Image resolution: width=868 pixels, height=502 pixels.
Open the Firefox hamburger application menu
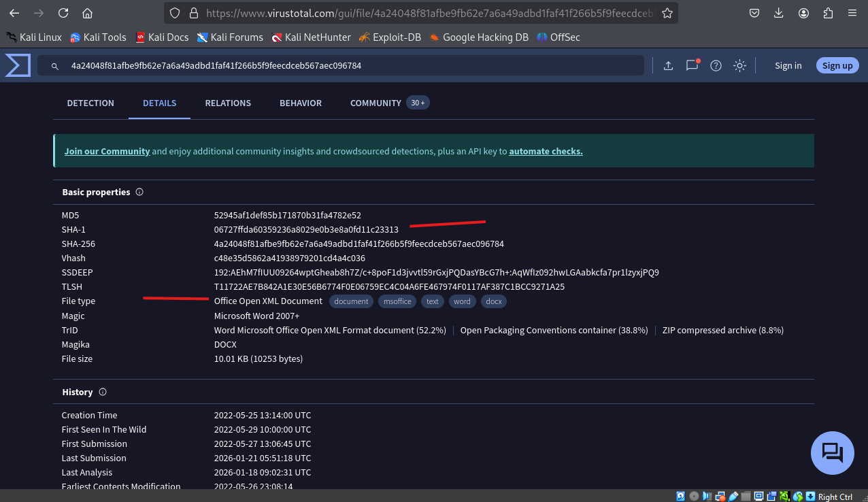coord(852,13)
